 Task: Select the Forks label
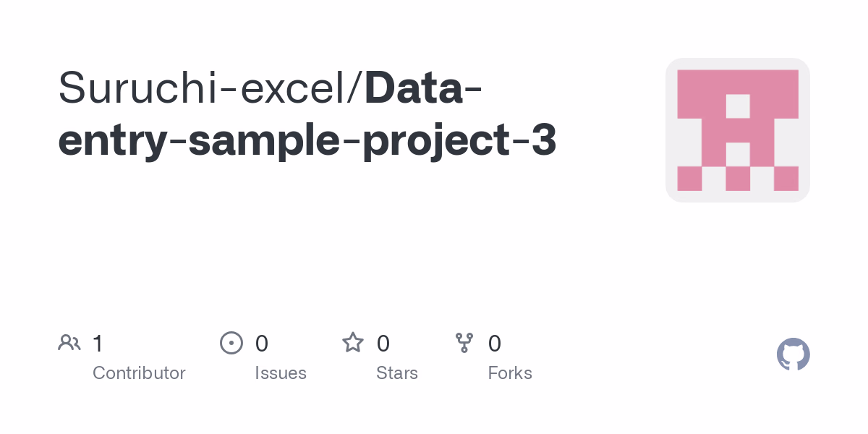click(510, 373)
